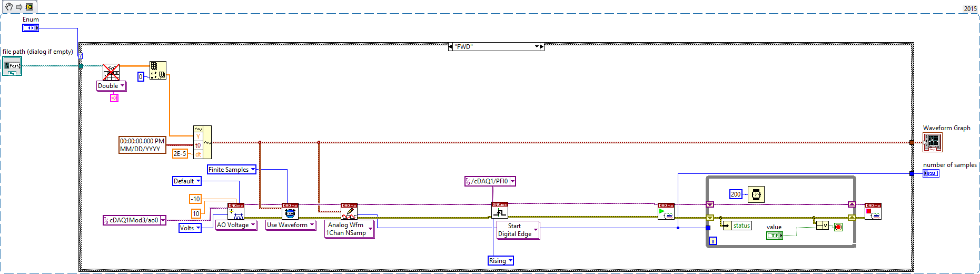The height and width of the screenshot is (274, 980).
Task: Select the DAQmx Write VI node
Action: [x=349, y=211]
